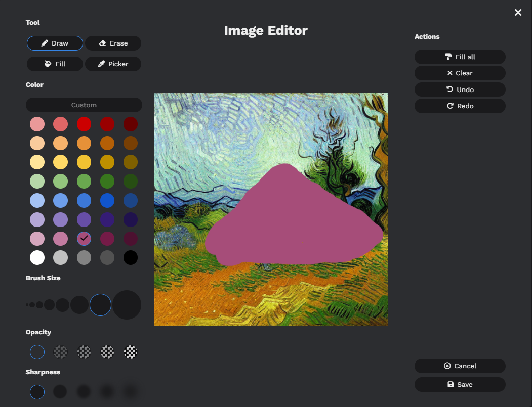Choose the color Picker tool

point(113,64)
